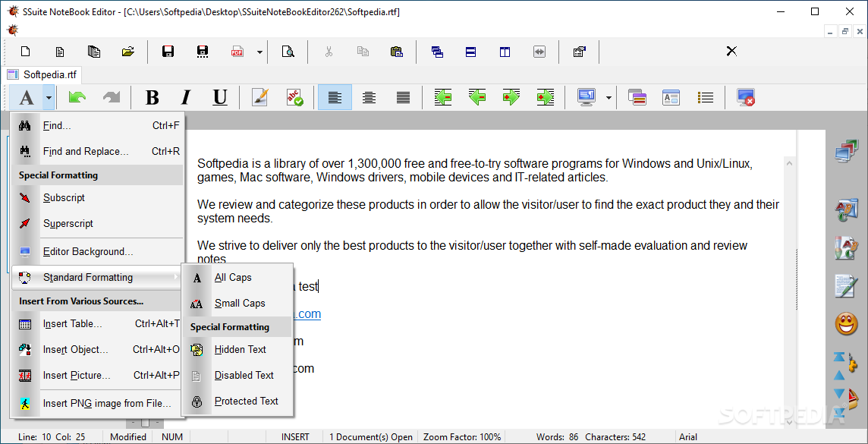The height and width of the screenshot is (444, 868).
Task: Open the monitor icon dropdown arrow
Action: [x=609, y=98]
